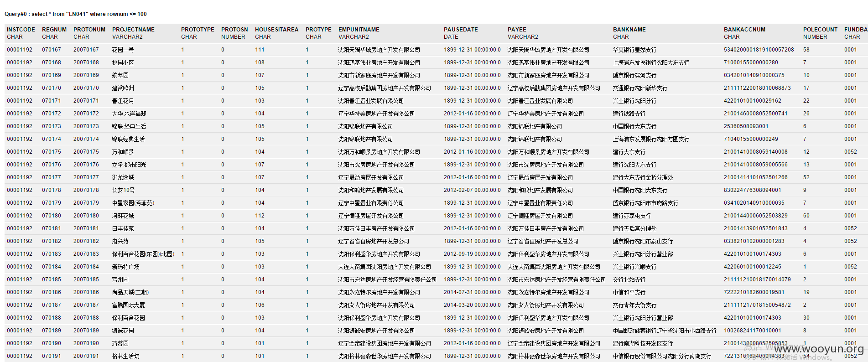Click project name 桃园小区
This screenshot has width=868, height=362.
[123, 62]
